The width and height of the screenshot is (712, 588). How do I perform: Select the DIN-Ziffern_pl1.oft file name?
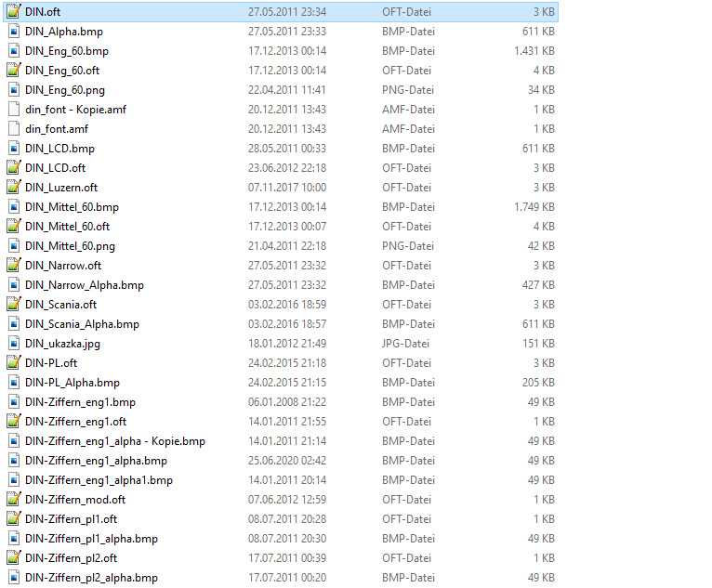coord(71,519)
